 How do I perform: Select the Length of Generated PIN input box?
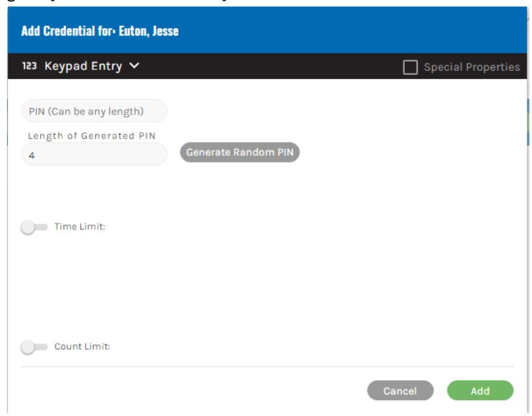[x=94, y=155]
